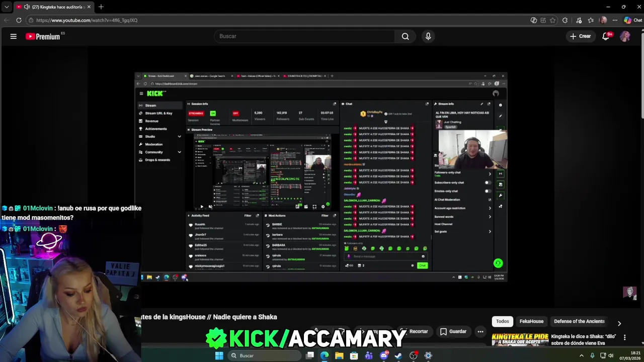Open Edge Settings and more menu
This screenshot has height=362, width=644.
[x=615, y=20]
